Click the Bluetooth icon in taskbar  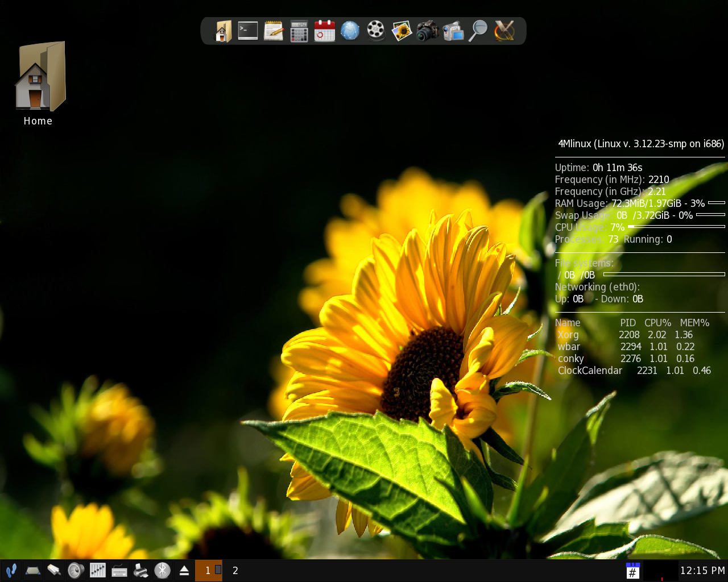[163, 570]
